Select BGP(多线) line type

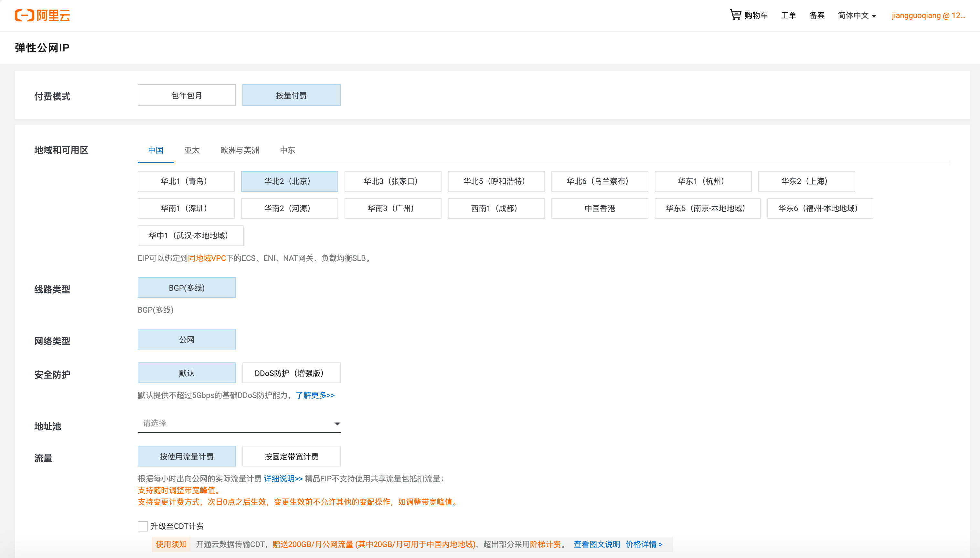coord(186,287)
